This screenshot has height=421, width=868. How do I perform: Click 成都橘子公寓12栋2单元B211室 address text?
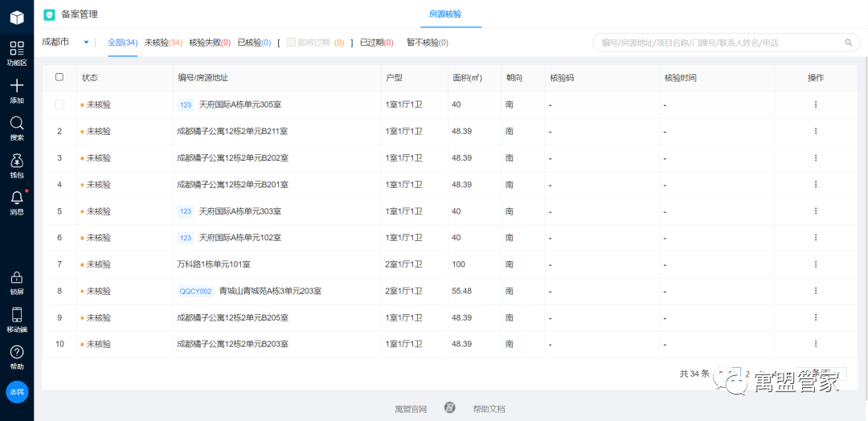[x=232, y=131]
